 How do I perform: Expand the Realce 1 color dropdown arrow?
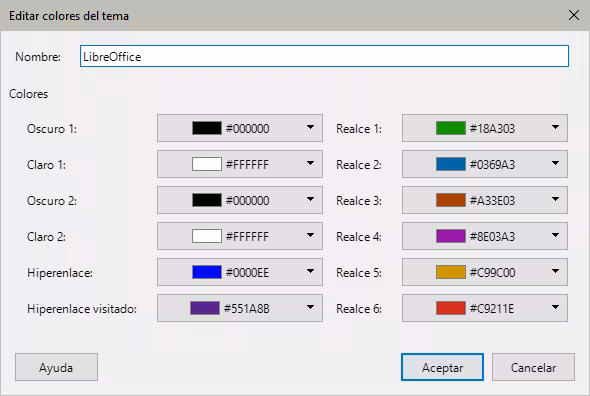pos(555,128)
